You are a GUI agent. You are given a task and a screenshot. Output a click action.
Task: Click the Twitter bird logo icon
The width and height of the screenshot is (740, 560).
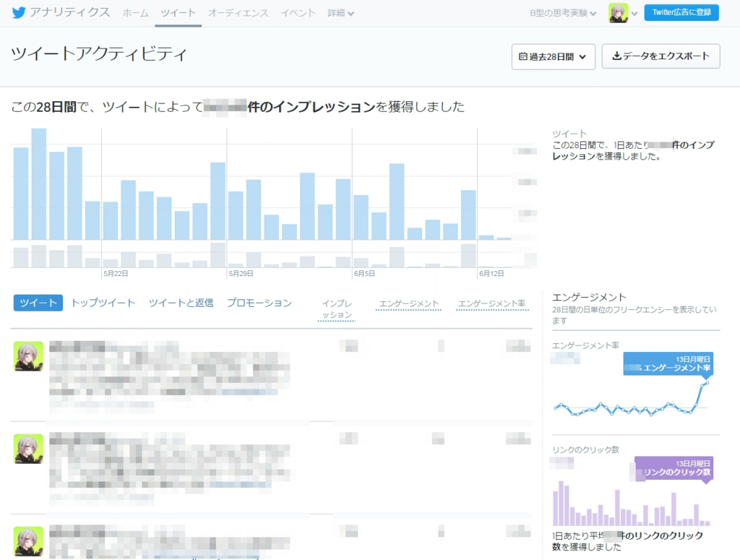(x=18, y=12)
